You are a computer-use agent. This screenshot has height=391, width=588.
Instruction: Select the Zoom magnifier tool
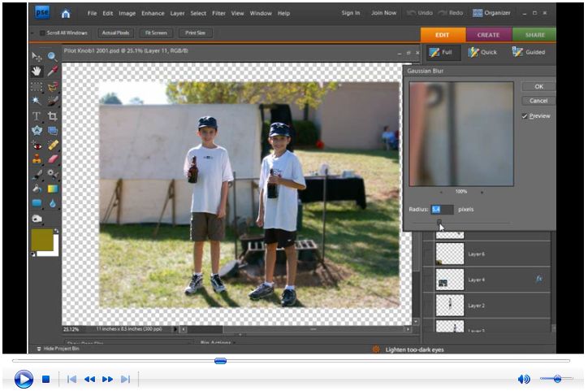point(53,57)
